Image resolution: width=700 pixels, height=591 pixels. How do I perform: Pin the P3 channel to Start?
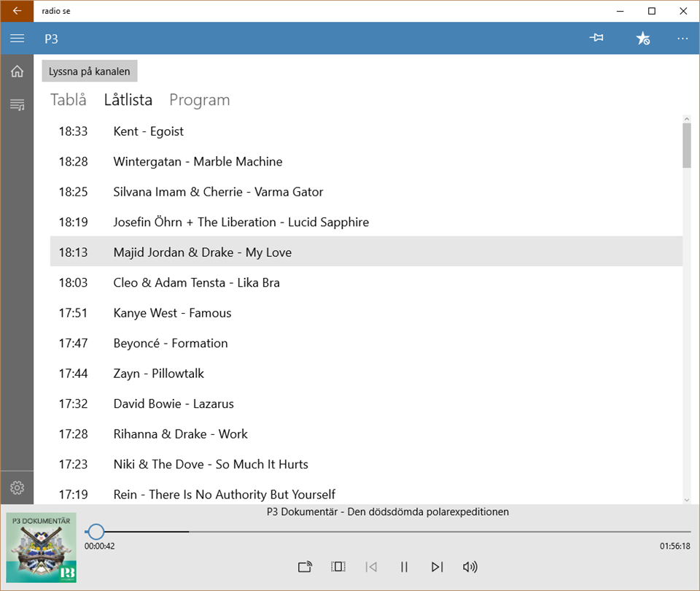[596, 38]
